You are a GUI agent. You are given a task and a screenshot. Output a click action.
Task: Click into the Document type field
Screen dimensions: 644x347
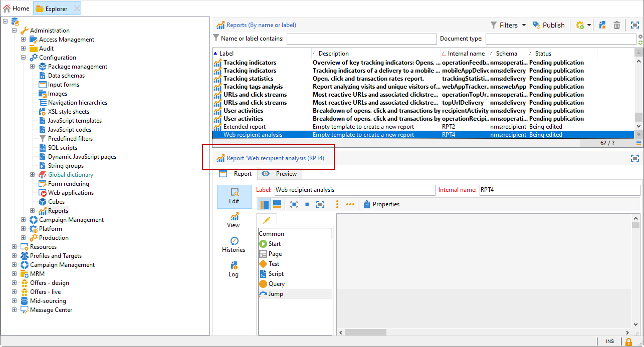click(x=561, y=39)
